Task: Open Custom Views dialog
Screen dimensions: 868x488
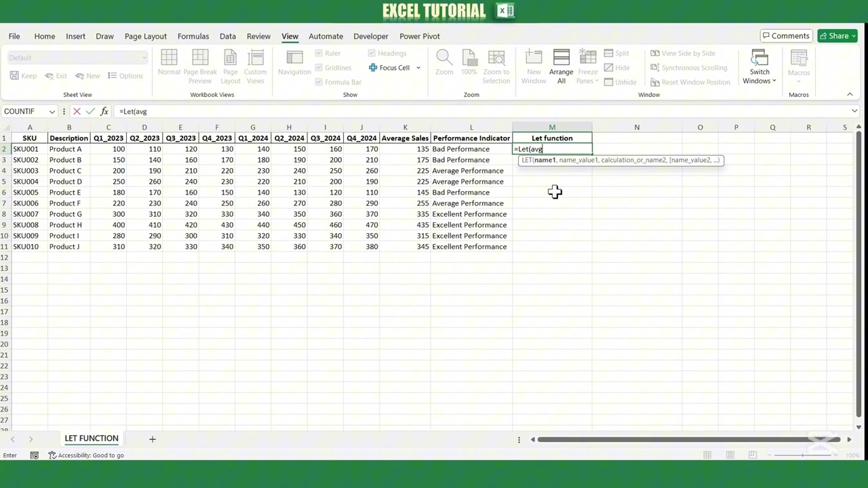Action: click(256, 66)
